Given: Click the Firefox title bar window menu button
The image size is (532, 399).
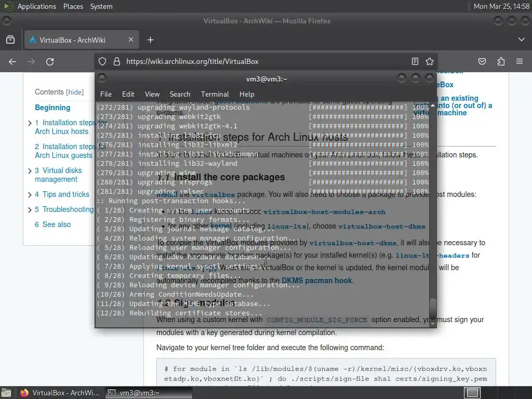Looking at the screenshot, I should click(6, 21).
